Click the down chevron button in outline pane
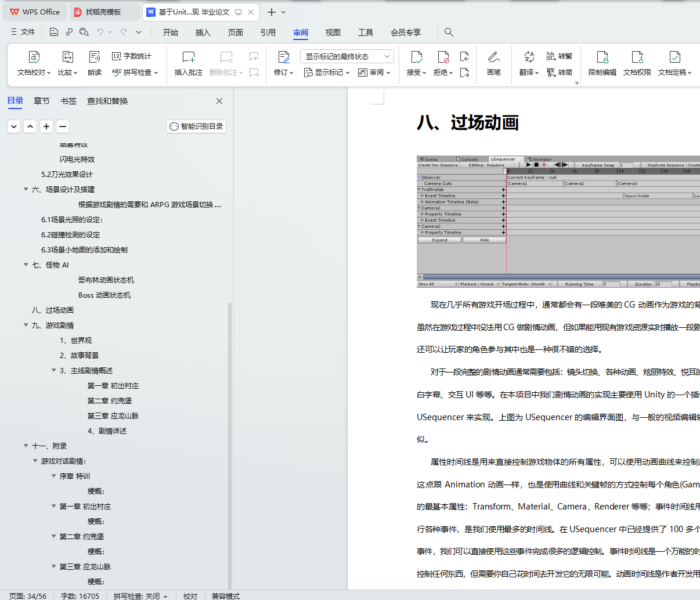Viewport: 700px width, 600px height. click(14, 126)
